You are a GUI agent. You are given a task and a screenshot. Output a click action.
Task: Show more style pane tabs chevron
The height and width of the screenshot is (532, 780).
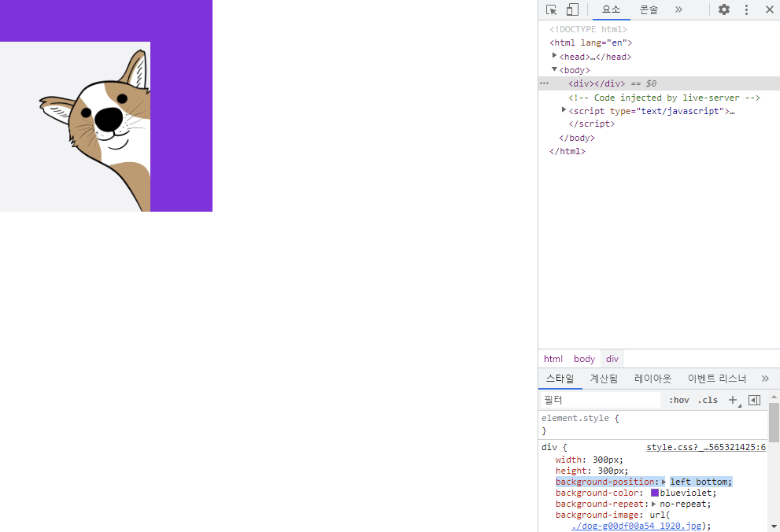point(765,379)
